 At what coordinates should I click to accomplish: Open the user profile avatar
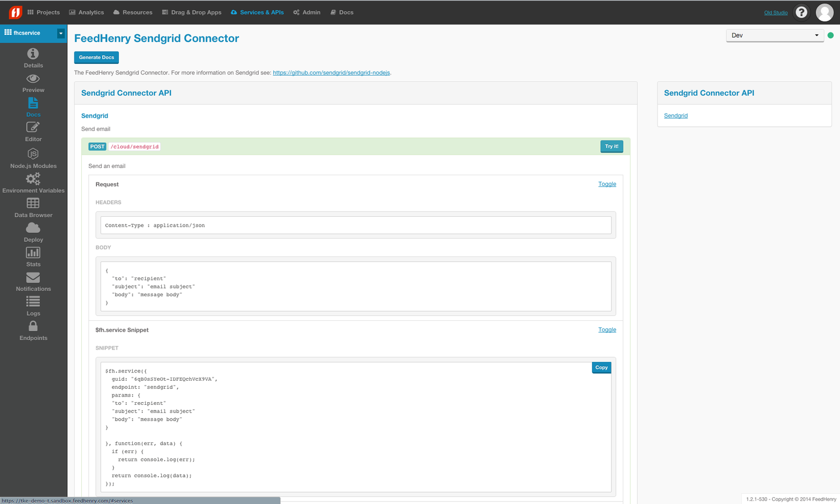point(824,12)
